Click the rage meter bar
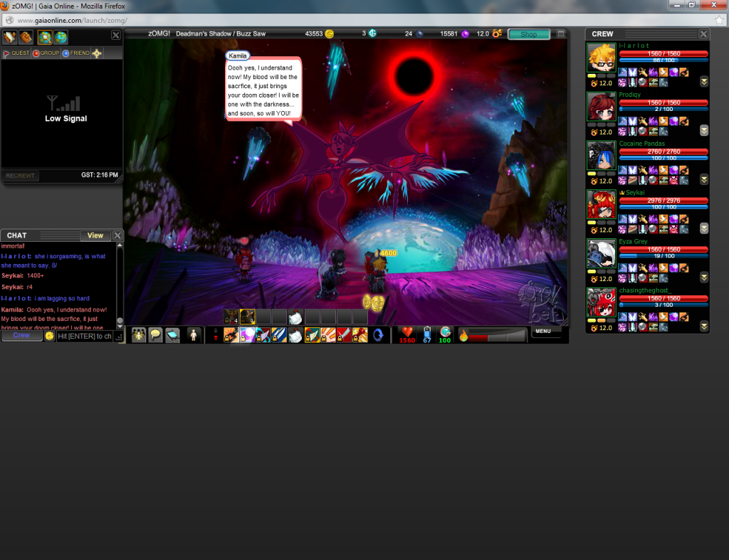 click(498, 335)
